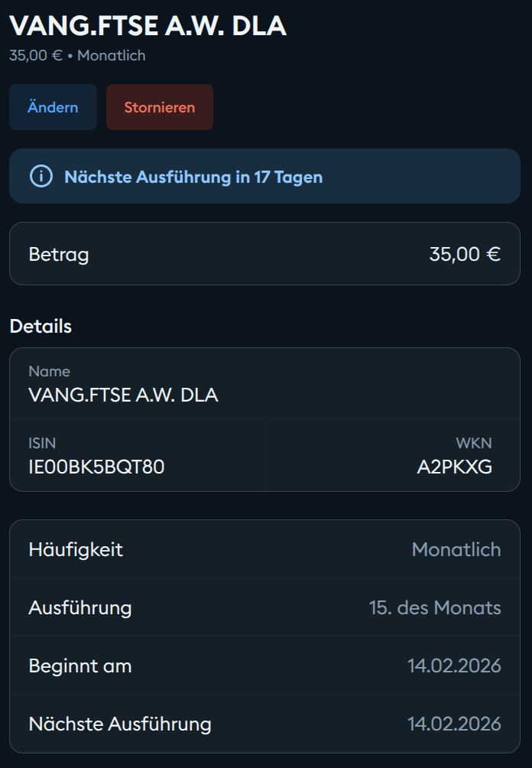Click the WKN value A2PKXG
This screenshot has width=532, height=768.
tap(454, 466)
